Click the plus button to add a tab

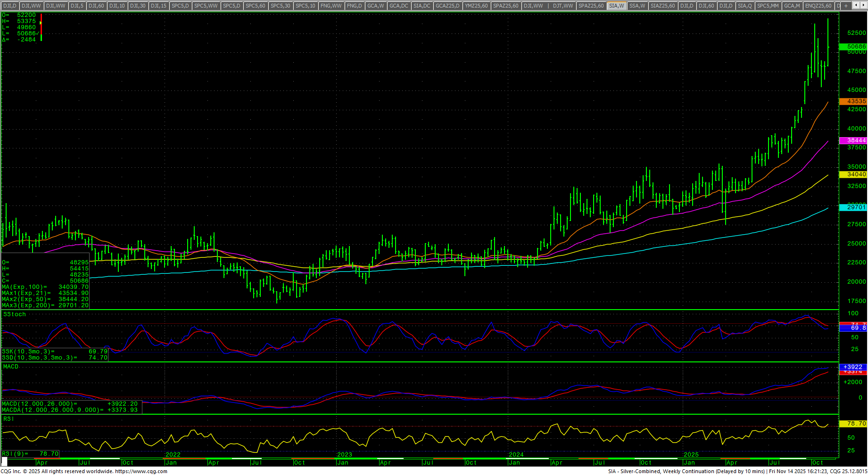click(x=846, y=6)
